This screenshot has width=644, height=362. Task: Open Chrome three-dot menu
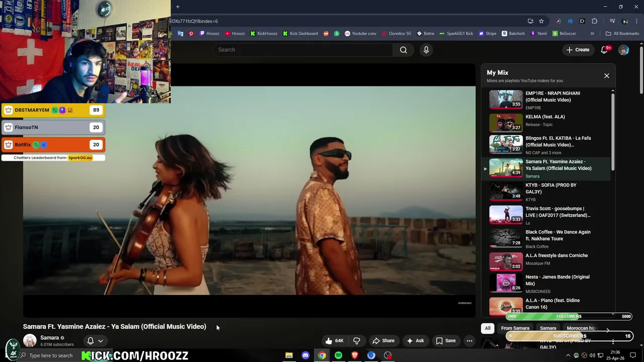pos(637,21)
